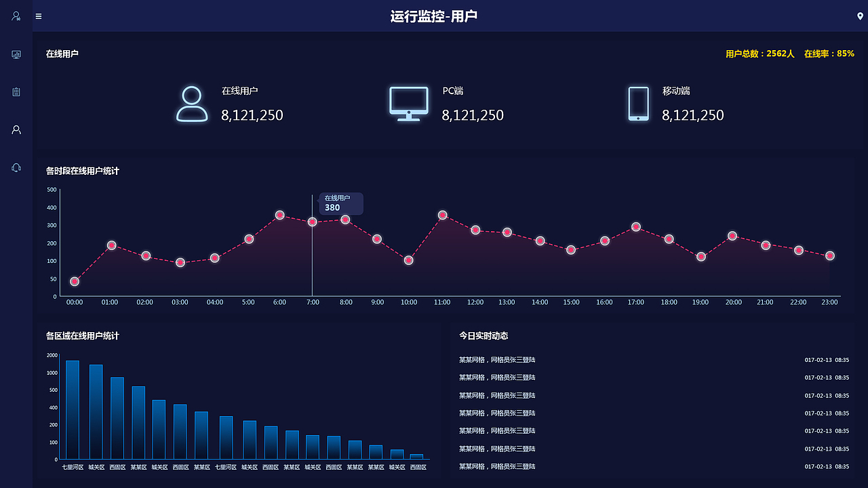Click the tooltip showing 在线用户 380
Viewport: 868px width, 488px height.
click(340, 203)
